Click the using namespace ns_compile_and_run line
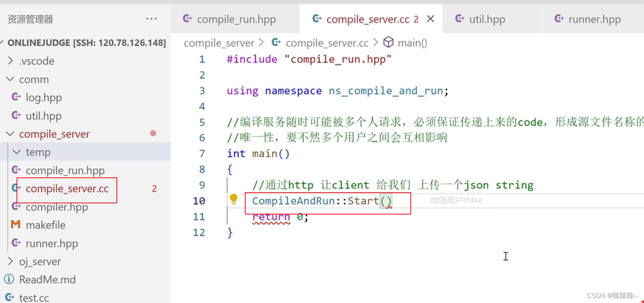Viewport: 644px width, 303px height. (338, 91)
